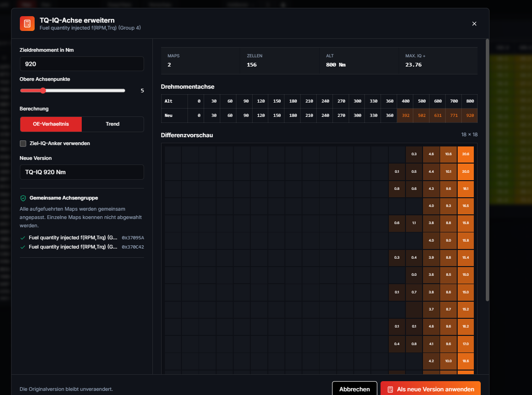Click the calculator icon in the apply button
Screen dimensions: 532x395
point(390,389)
